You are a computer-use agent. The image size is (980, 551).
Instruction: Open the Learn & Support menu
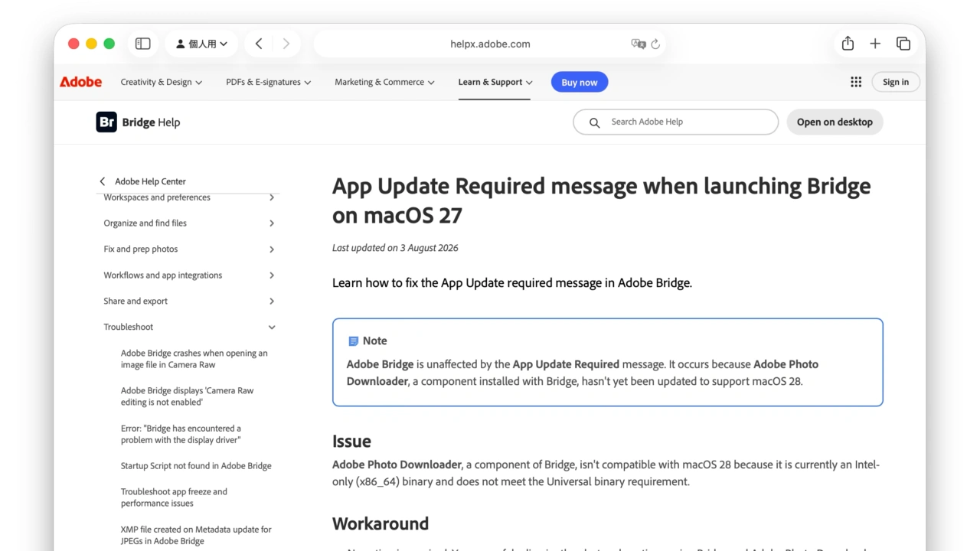point(495,82)
